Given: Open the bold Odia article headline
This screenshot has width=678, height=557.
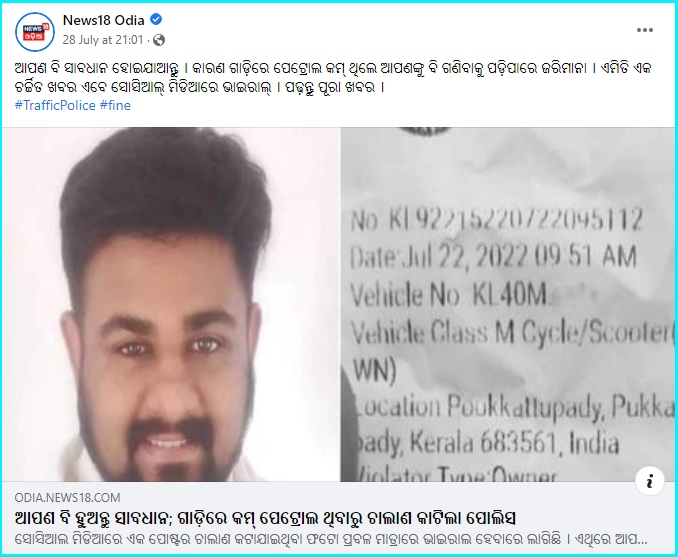Looking at the screenshot, I should pos(265,517).
